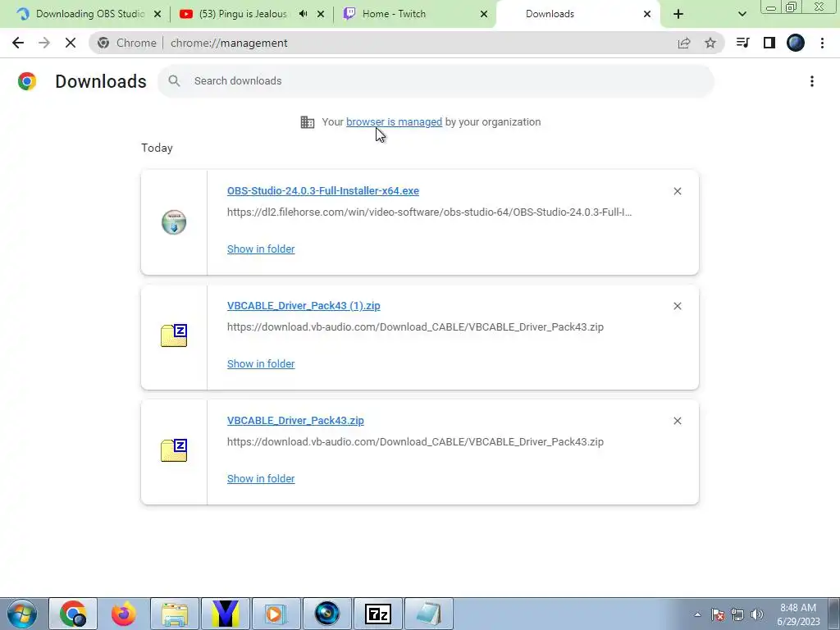Open the webcam app taskbar icon

(327, 614)
